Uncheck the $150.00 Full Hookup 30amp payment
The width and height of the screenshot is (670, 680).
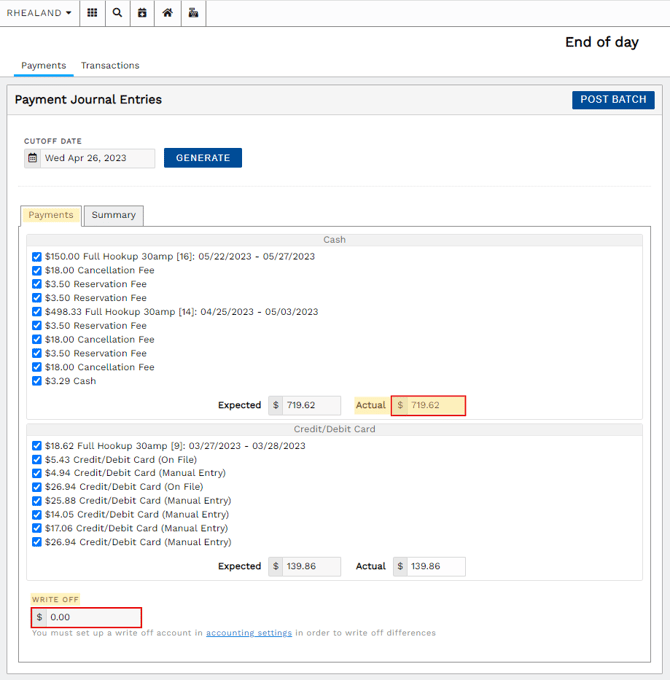(37, 257)
